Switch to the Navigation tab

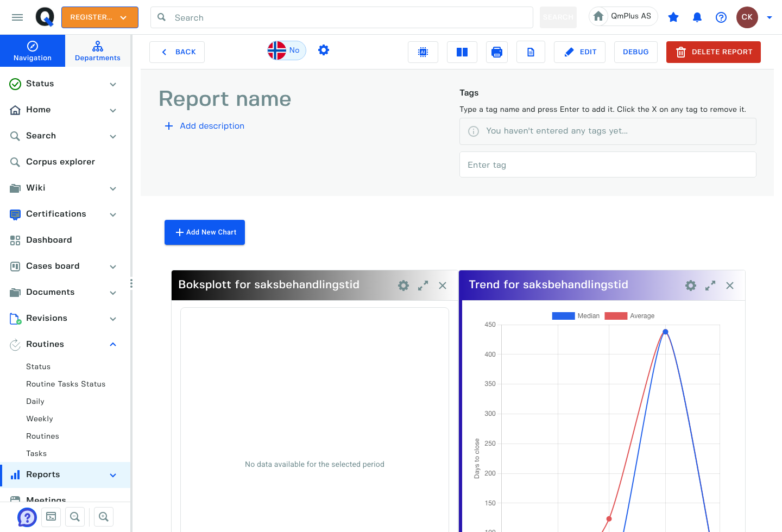click(33, 51)
